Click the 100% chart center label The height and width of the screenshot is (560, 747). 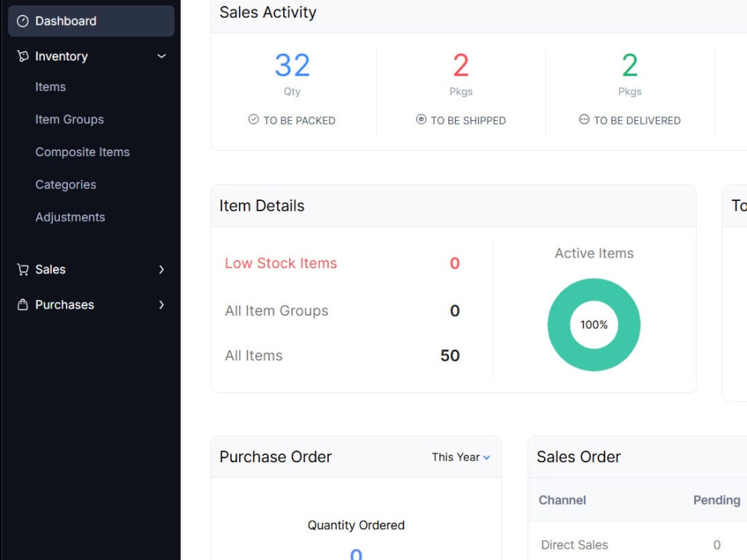pyautogui.click(x=594, y=325)
